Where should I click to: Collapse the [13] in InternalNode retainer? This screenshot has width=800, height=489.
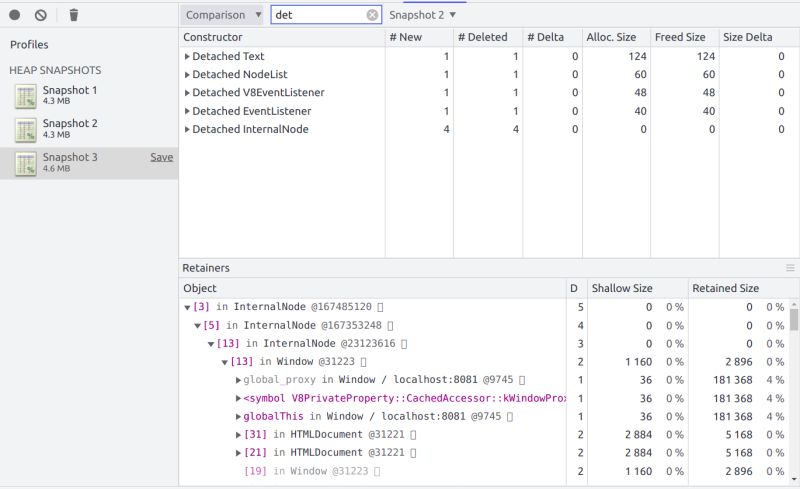210,345
